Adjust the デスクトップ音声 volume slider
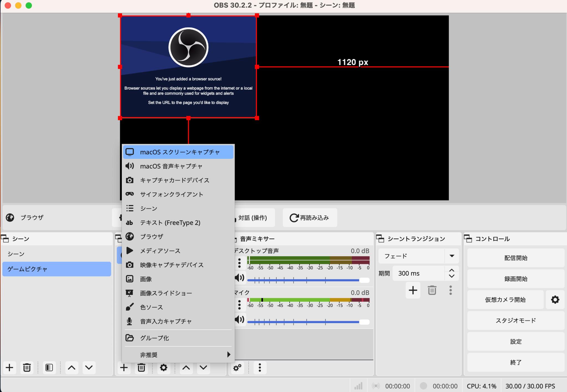567x392 pixels. 308,280
